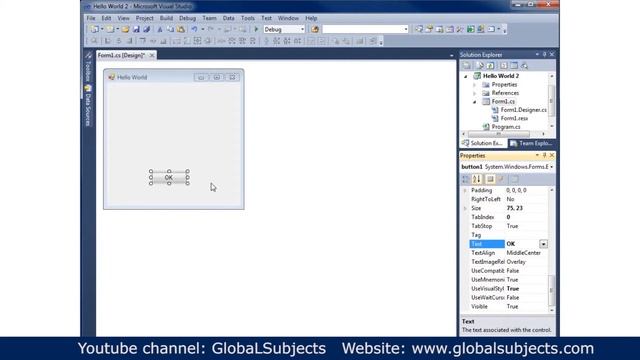Click View Code icon in Solution Explorer
The image size is (640, 360).
coord(504,65)
